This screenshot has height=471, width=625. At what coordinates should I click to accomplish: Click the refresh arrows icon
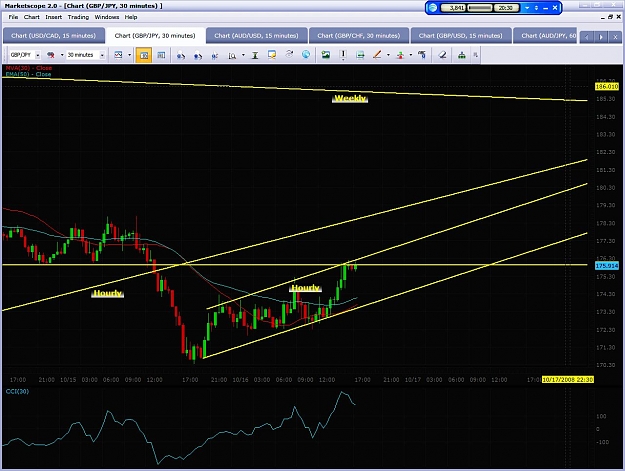click(x=289, y=54)
